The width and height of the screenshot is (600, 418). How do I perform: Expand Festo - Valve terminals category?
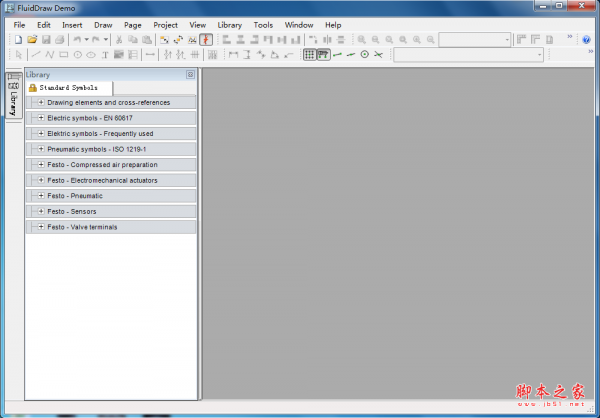[x=41, y=227]
